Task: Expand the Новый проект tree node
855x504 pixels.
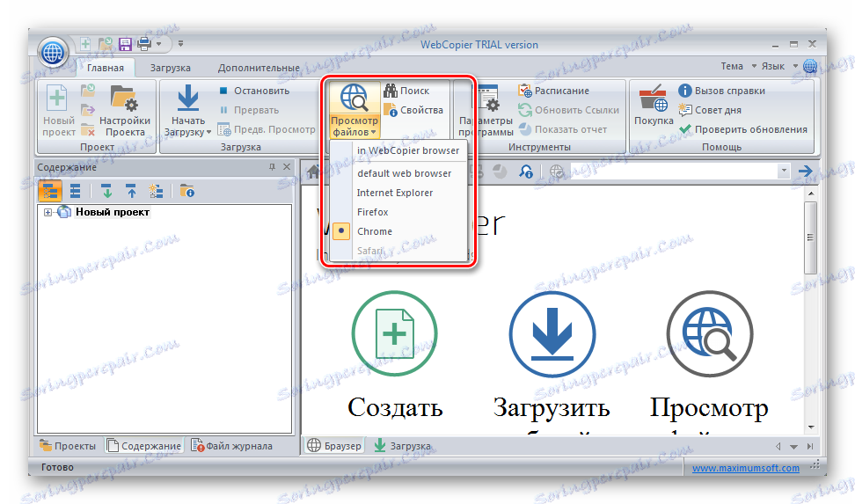Action: (x=48, y=212)
